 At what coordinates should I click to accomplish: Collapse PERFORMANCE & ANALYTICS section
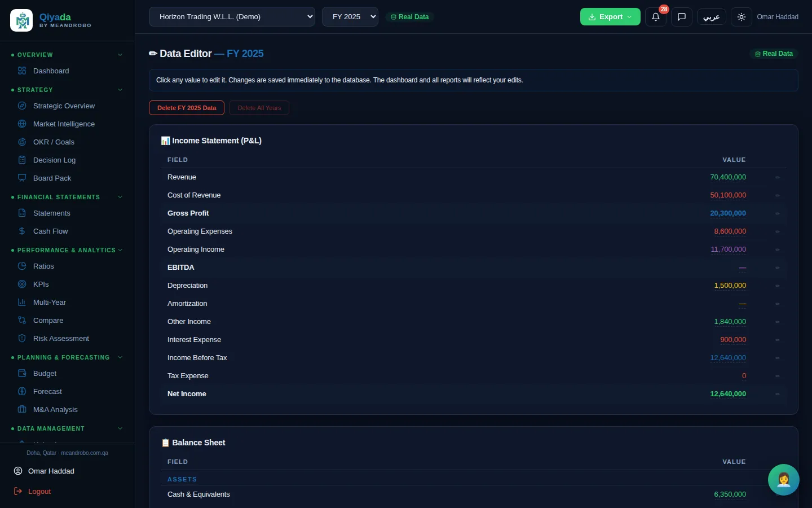point(120,250)
